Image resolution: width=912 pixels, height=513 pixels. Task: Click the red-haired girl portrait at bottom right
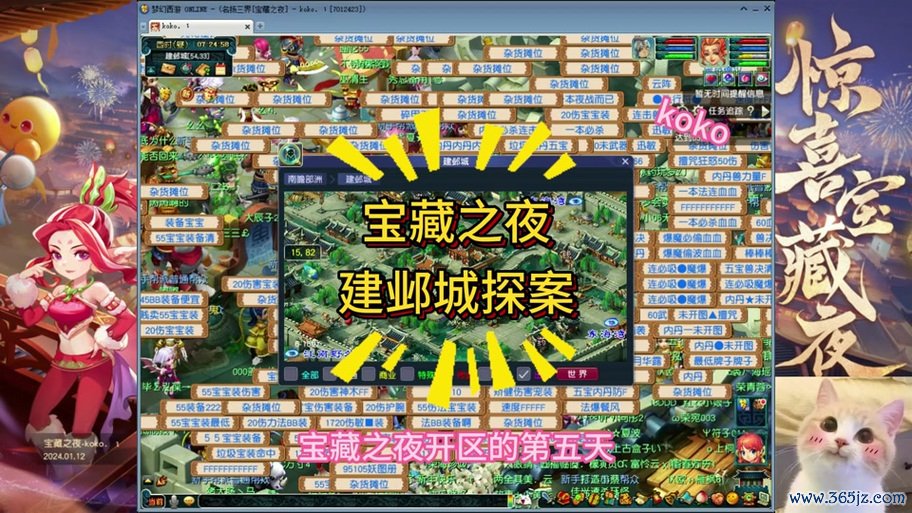(751, 448)
